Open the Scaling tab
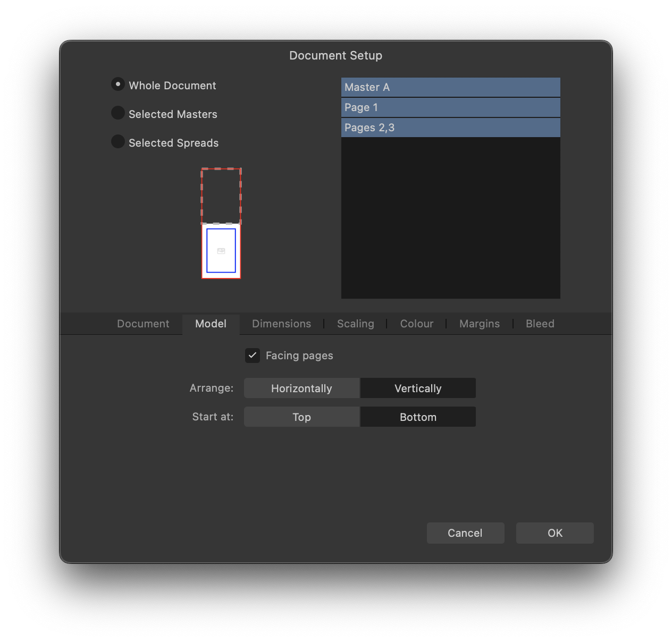The height and width of the screenshot is (642, 672). point(355,324)
